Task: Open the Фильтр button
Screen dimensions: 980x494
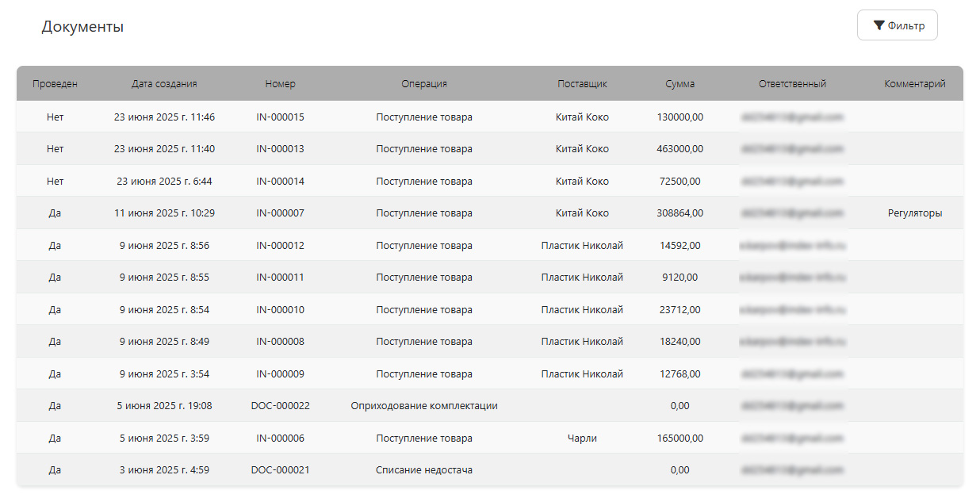Action: pos(898,25)
